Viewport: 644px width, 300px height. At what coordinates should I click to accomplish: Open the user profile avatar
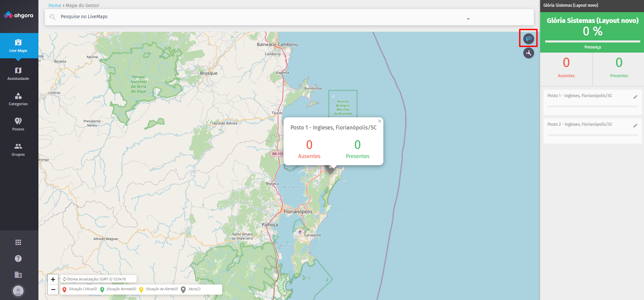[18, 291]
